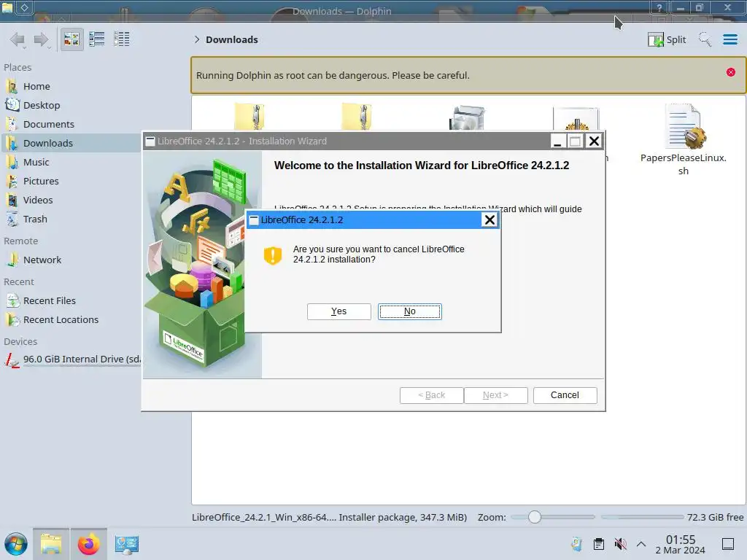The image size is (747, 560).
Task: Click the free space capacity bar
Action: pyautogui.click(x=642, y=517)
